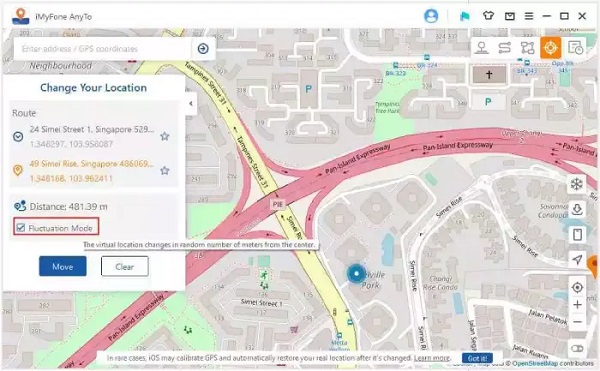Image resolution: width=600 pixels, height=371 pixels.
Task: Favorite the 49 Simei Rise star
Action: (x=165, y=170)
